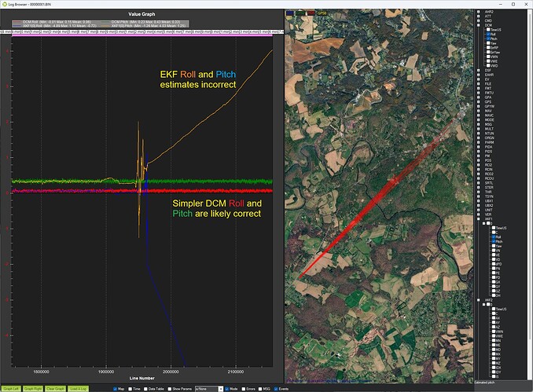Open the a/None dropdown
This screenshot has width=533, height=392.
(x=209, y=389)
